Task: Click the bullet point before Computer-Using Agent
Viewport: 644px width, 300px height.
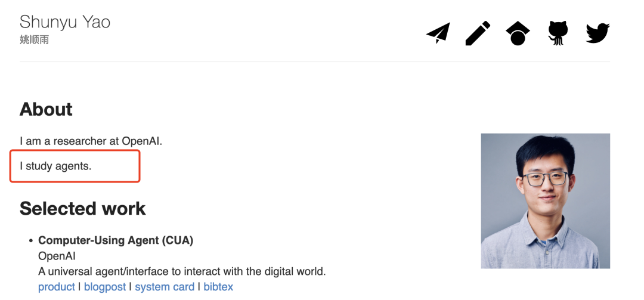Action: click(30, 241)
